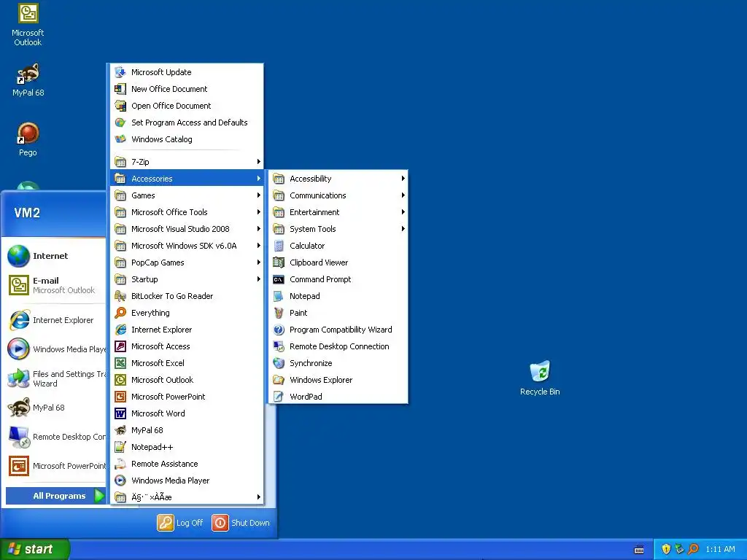
Task: Click the security shield tray icon
Action: (666, 549)
